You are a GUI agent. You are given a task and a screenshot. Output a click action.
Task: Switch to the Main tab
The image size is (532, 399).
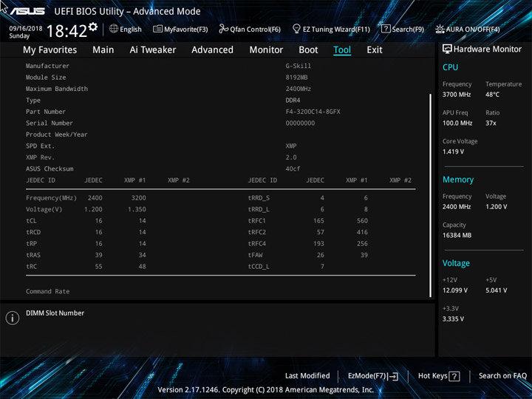click(103, 50)
